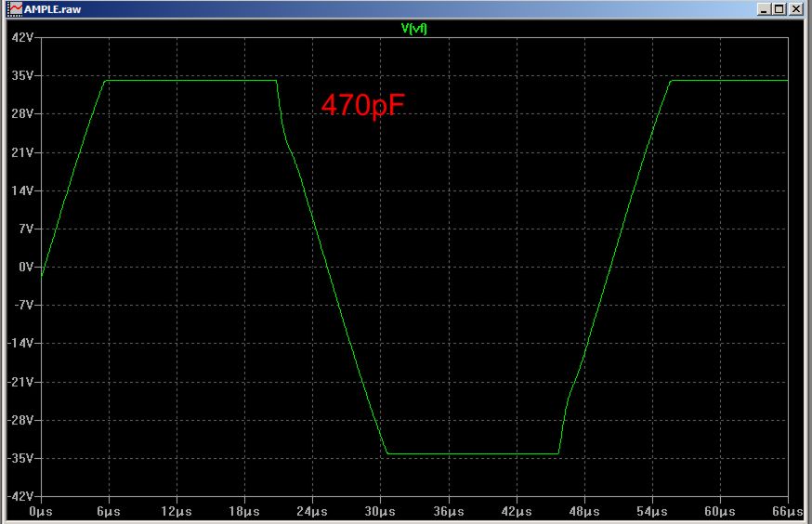
Task: Click the AMPLE.raw window icon
Action: point(15,8)
